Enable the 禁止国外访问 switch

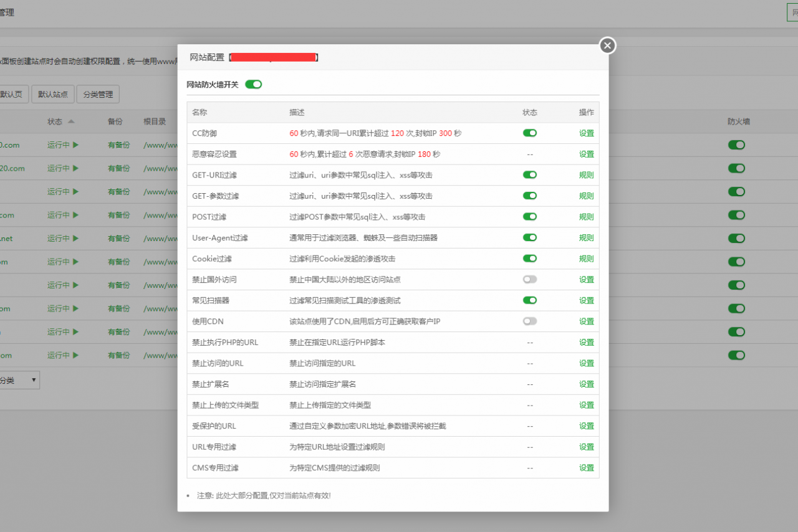point(530,280)
